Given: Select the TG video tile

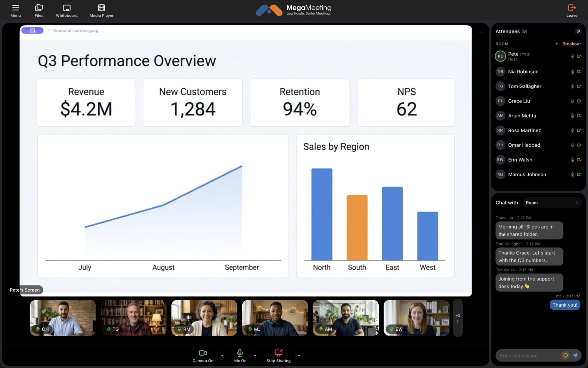Looking at the screenshot, I should (x=133, y=318).
